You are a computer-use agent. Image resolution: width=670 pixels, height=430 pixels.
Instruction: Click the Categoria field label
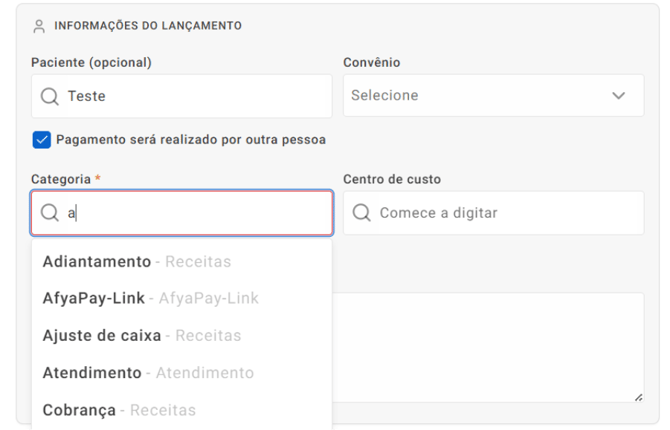click(61, 179)
